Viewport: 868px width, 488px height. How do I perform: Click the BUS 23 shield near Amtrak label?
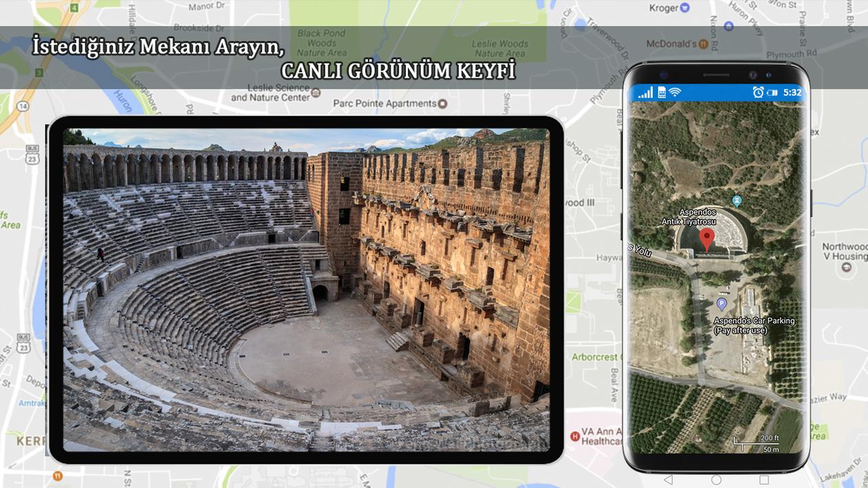coord(23,344)
